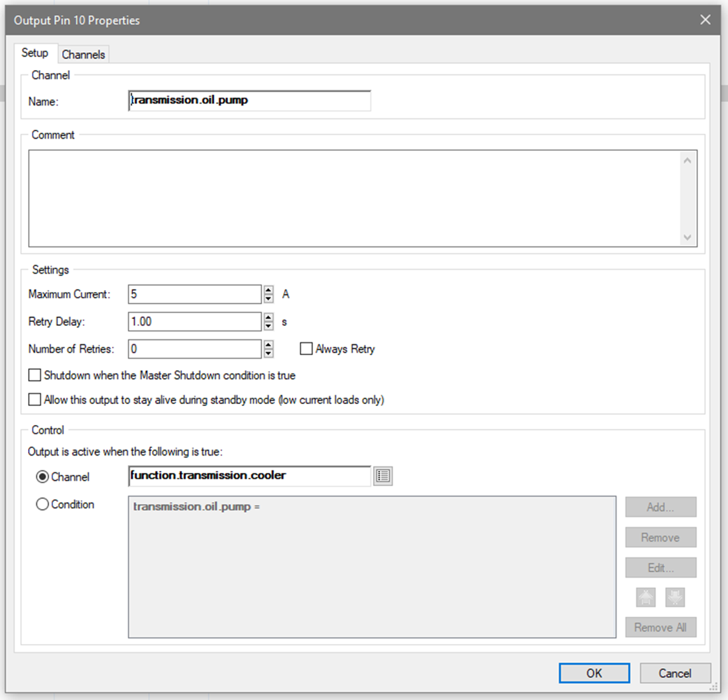Open the Setup tab
This screenshot has height=700, width=728.
point(35,53)
